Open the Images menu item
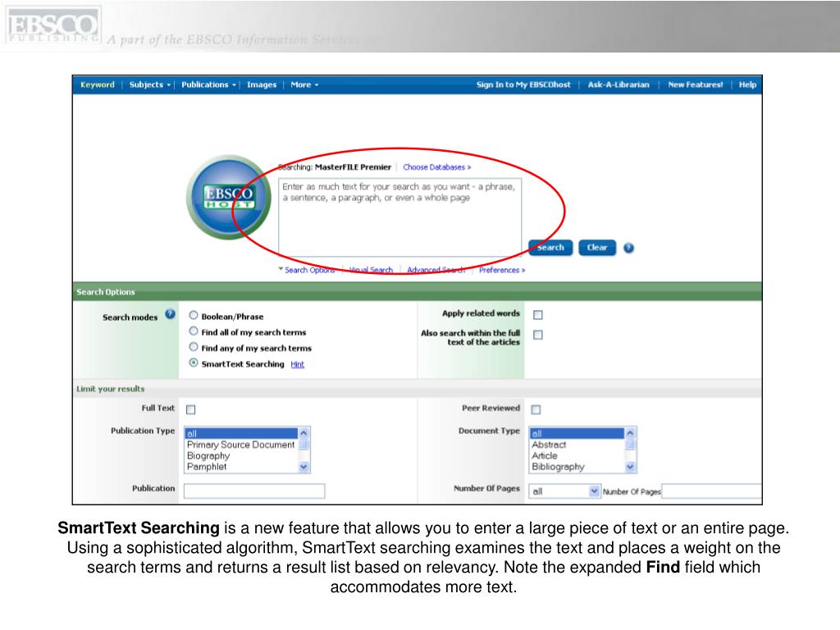The height and width of the screenshot is (630, 840). click(262, 84)
